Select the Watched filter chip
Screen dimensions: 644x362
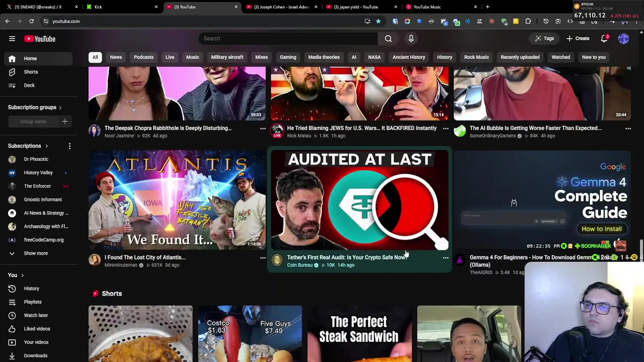pos(560,57)
